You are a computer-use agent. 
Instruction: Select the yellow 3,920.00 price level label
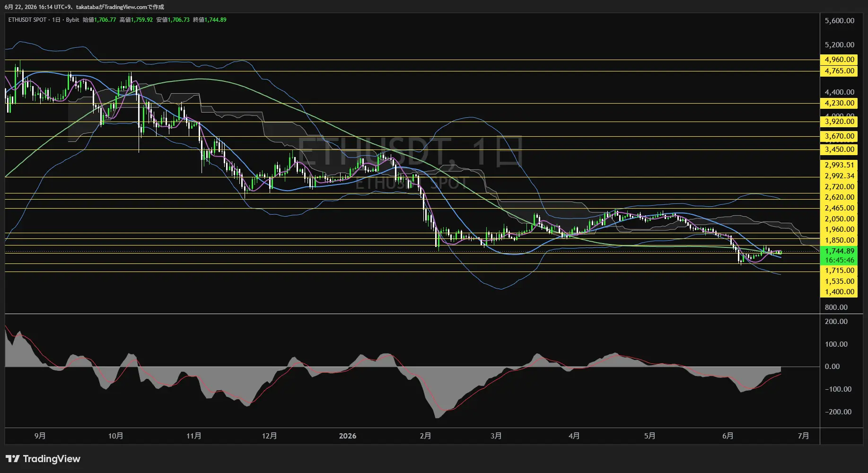click(840, 122)
